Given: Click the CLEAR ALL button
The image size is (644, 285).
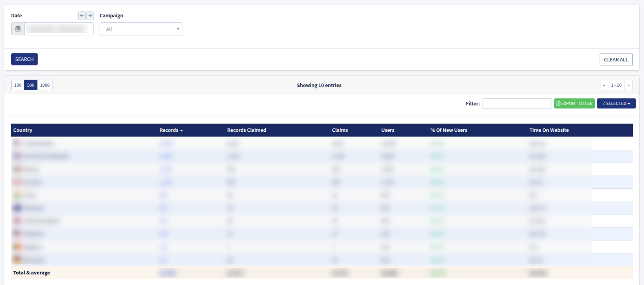Looking at the screenshot, I should point(616,59).
